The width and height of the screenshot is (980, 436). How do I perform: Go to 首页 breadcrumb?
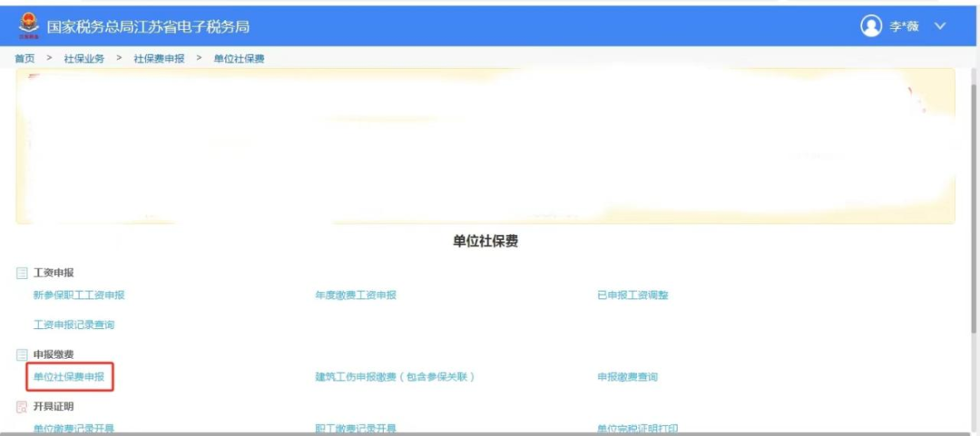pyautogui.click(x=24, y=59)
